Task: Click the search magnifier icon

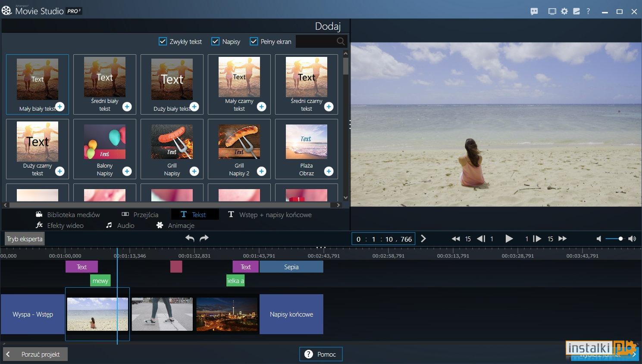Action: (x=341, y=41)
